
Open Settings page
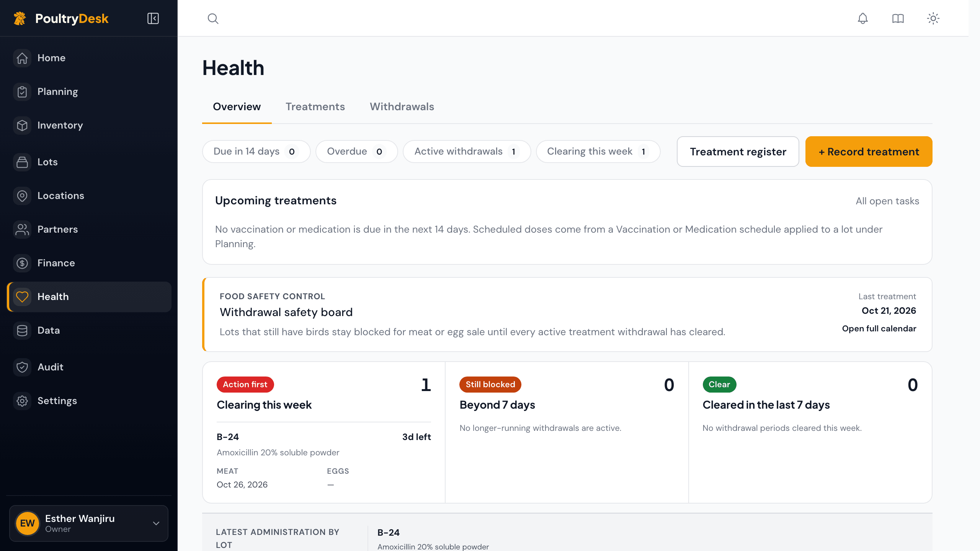pos(89,401)
